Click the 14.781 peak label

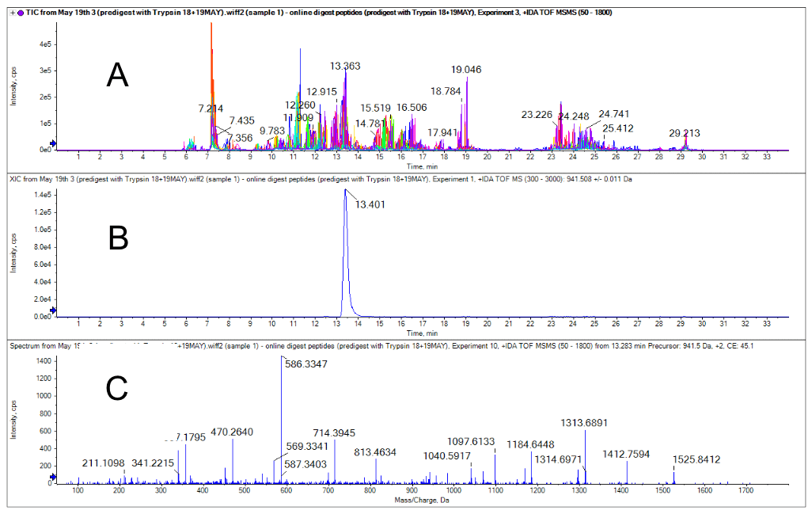click(x=370, y=124)
